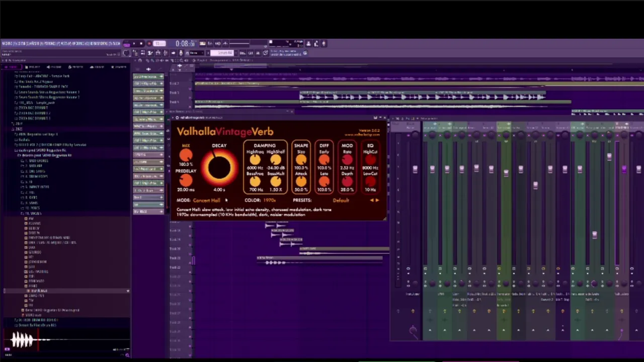Click the Late diffusion knob

[x=324, y=182]
